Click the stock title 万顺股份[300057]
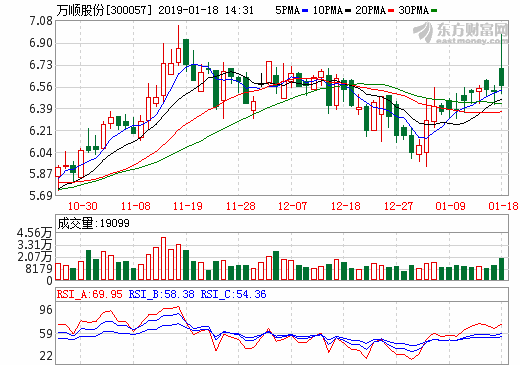520x365 pixels. pyautogui.click(x=104, y=10)
